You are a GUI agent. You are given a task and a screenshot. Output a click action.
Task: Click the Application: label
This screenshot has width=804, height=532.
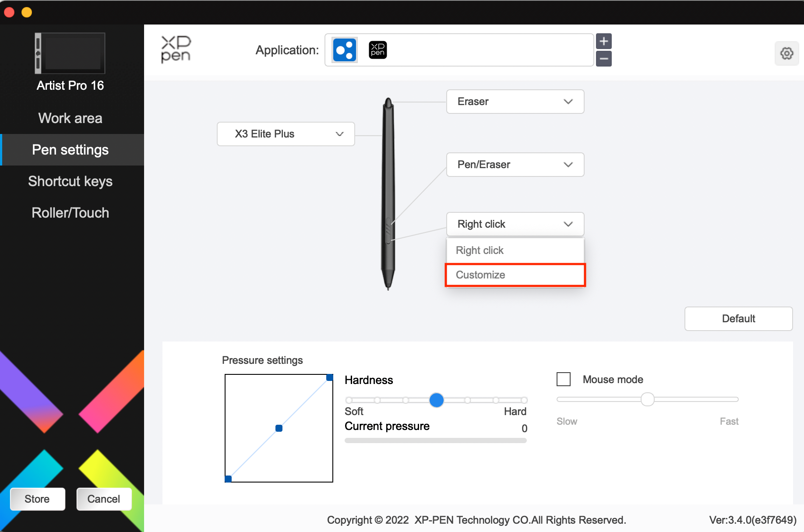(287, 50)
